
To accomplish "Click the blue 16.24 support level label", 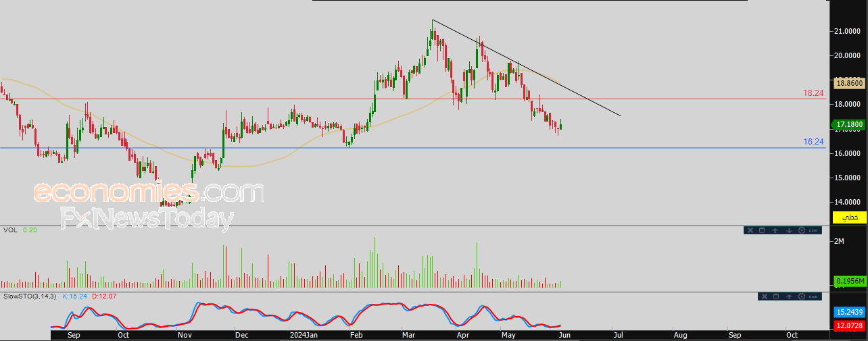I will 813,142.
